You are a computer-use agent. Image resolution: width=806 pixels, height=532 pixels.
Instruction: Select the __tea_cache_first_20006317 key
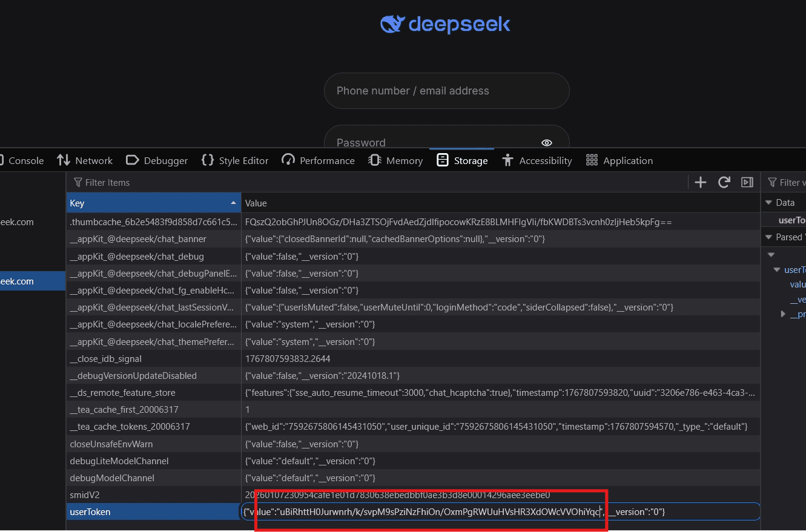(154, 410)
